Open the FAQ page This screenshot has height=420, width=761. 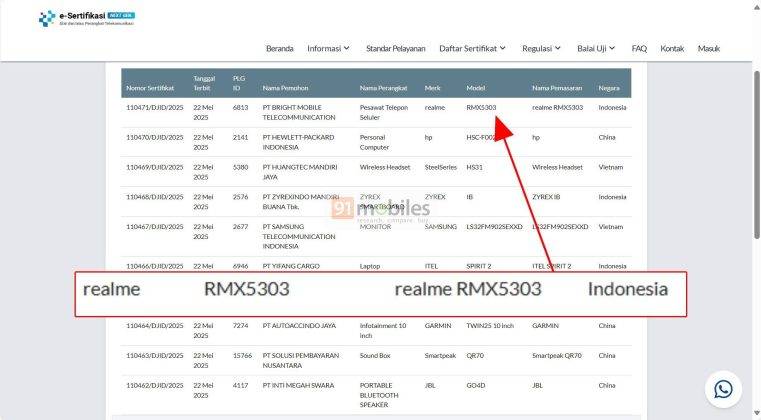[x=639, y=49]
